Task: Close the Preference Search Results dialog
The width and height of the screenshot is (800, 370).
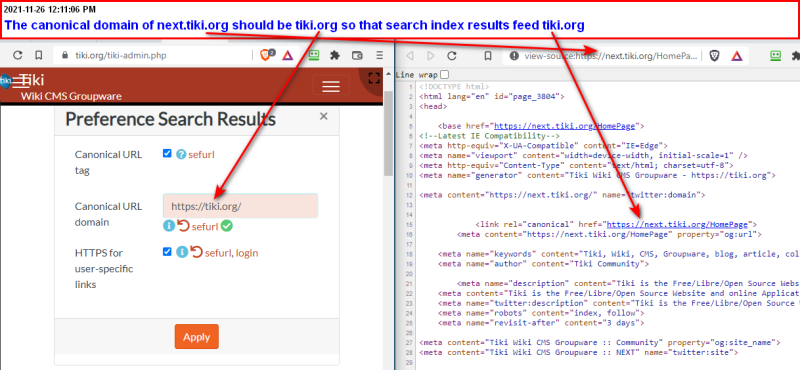Action: 323,116
